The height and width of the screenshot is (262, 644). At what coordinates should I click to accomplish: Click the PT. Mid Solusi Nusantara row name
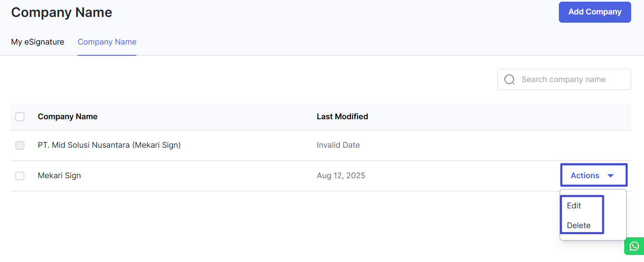point(109,145)
